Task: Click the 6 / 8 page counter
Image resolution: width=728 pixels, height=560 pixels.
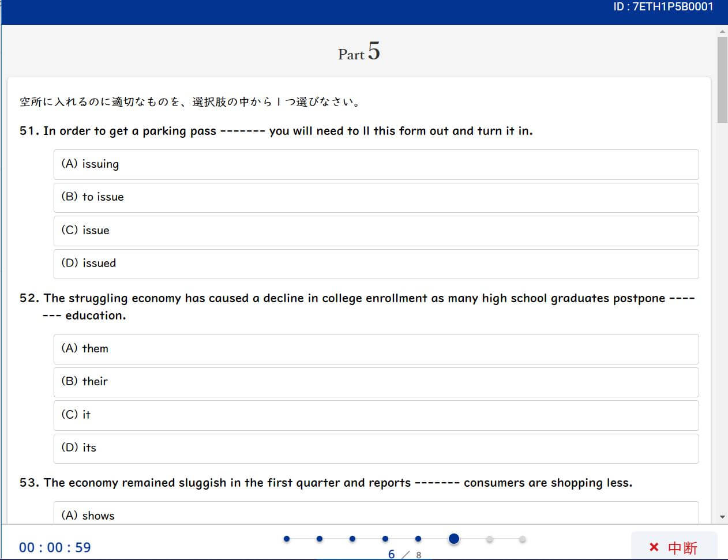Action: pyautogui.click(x=404, y=554)
